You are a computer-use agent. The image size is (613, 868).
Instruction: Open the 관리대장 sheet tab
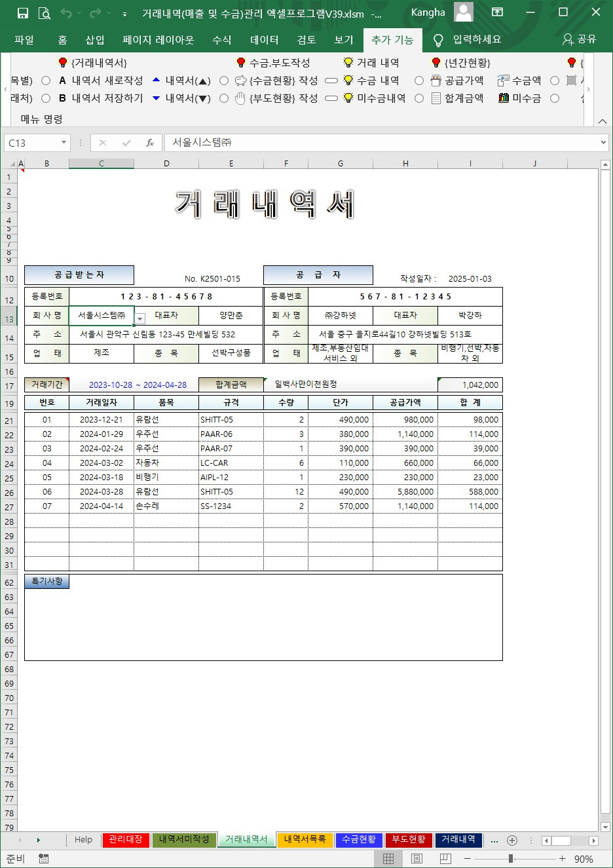pyautogui.click(x=126, y=840)
